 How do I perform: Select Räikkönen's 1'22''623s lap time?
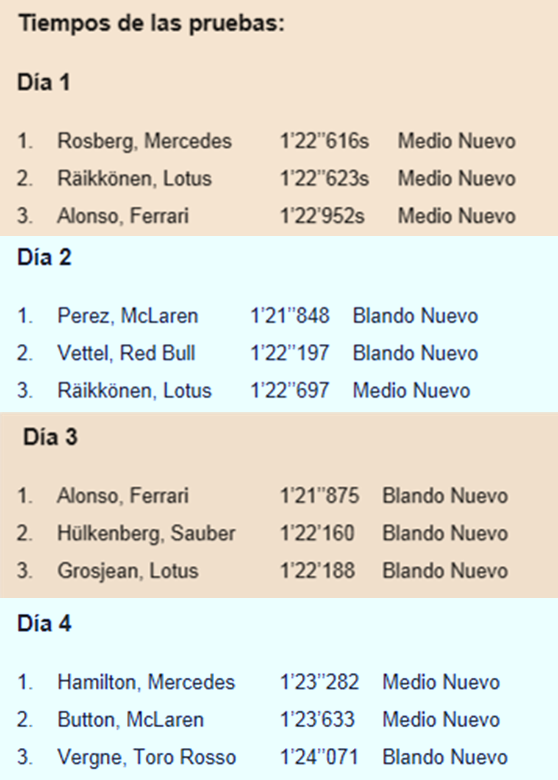click(x=324, y=179)
